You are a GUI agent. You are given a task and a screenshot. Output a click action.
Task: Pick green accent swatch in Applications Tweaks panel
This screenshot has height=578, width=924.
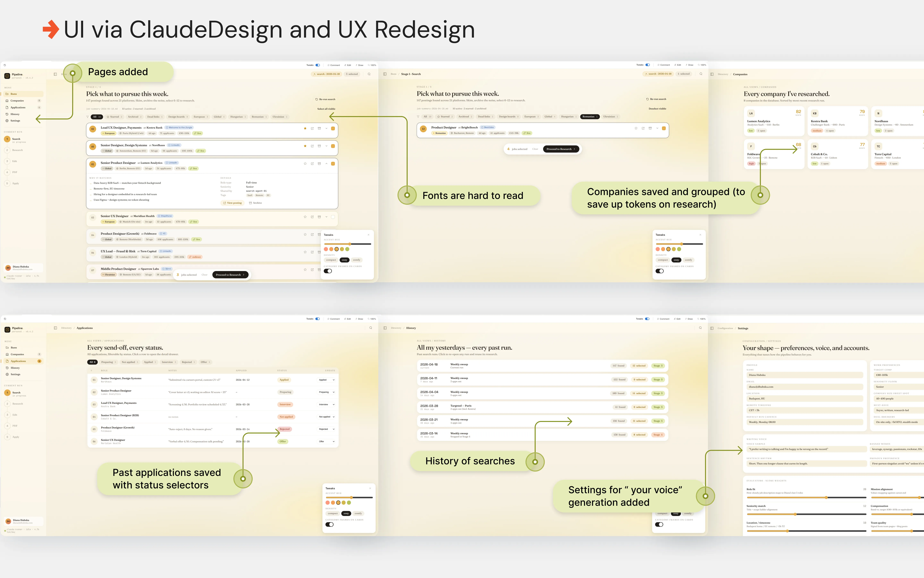349,503
